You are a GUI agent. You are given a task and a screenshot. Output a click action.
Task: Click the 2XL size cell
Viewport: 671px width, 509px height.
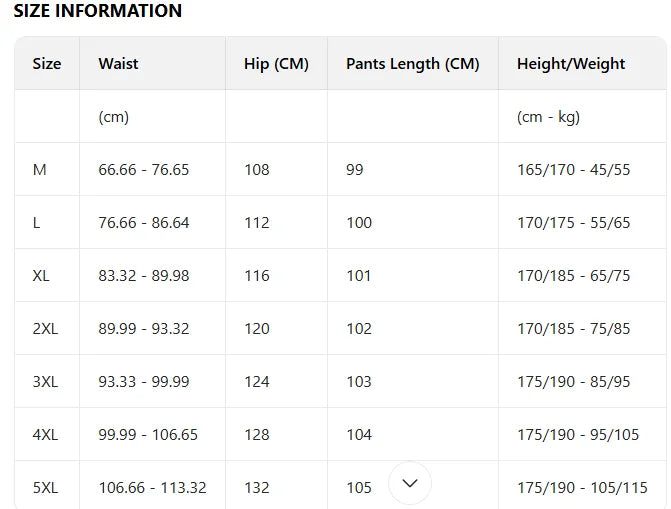(x=45, y=329)
